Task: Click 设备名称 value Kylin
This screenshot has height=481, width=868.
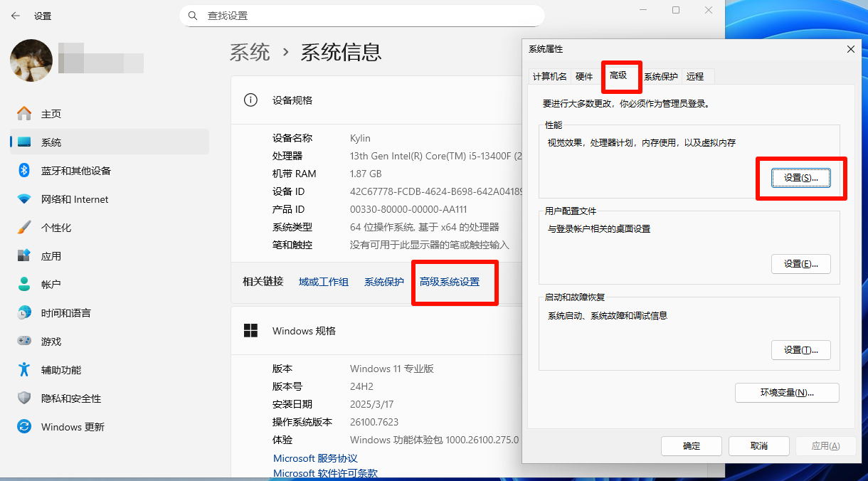Action: pyautogui.click(x=360, y=138)
